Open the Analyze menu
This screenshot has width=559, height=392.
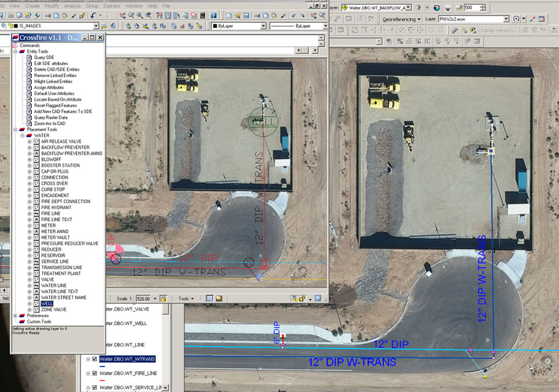click(x=72, y=6)
